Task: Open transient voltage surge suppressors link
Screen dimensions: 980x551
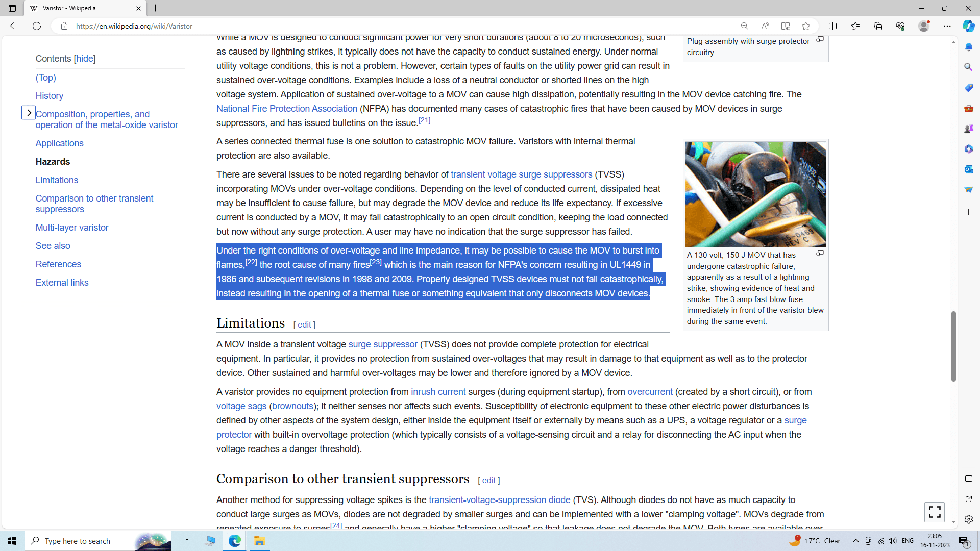Action: pos(521,174)
